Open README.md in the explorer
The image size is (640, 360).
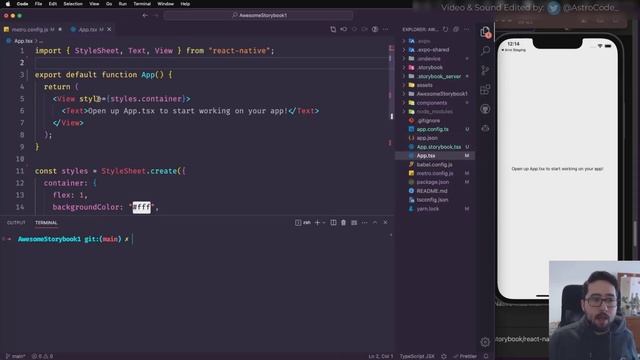(x=435, y=191)
